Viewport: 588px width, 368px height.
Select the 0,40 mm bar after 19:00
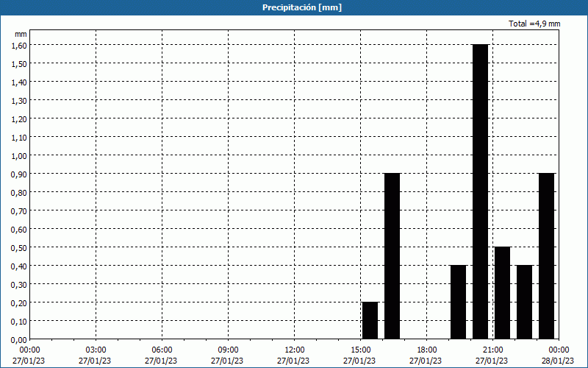click(458, 302)
